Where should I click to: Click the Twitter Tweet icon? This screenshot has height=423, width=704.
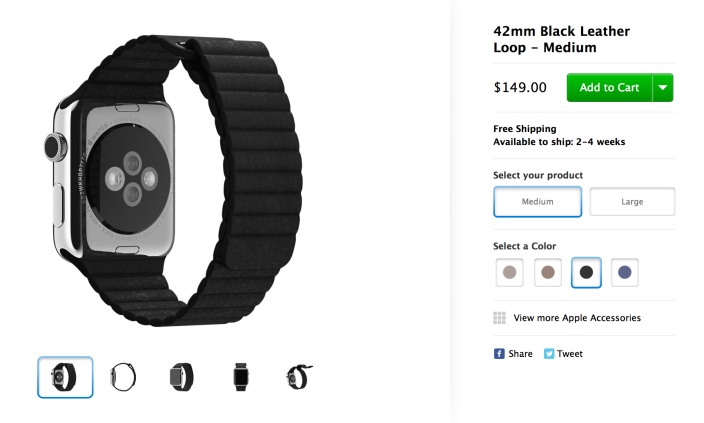pos(549,354)
